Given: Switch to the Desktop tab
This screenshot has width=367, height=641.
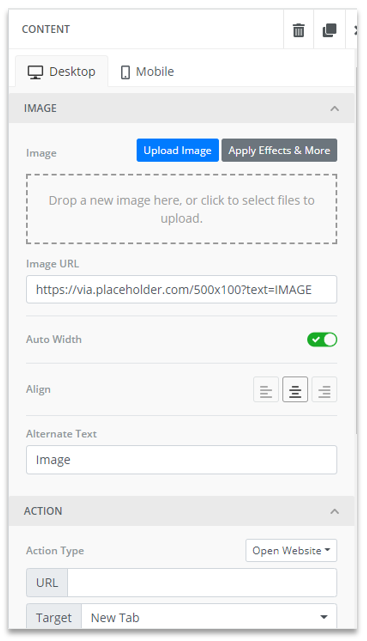Looking at the screenshot, I should 62,72.
